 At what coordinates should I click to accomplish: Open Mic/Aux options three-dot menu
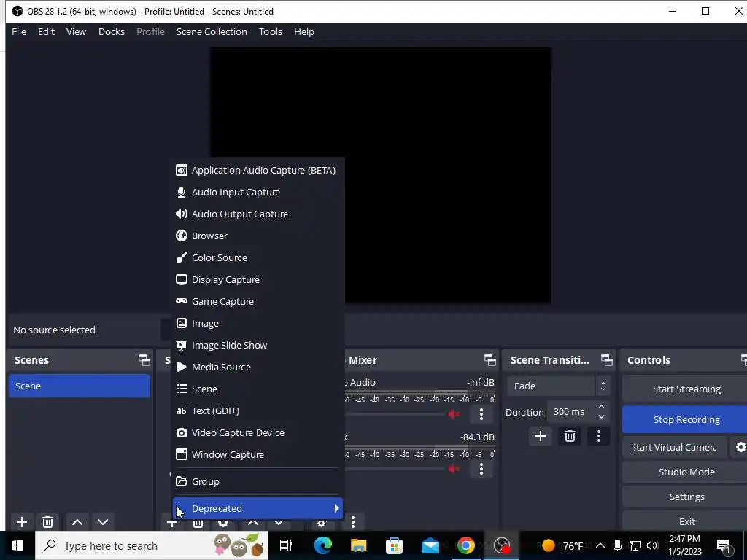(x=481, y=469)
